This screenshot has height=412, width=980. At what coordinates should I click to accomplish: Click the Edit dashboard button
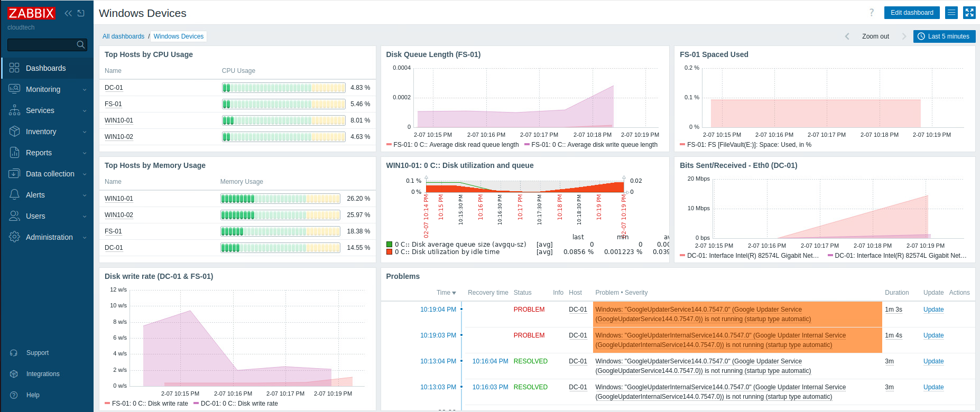click(x=912, y=13)
